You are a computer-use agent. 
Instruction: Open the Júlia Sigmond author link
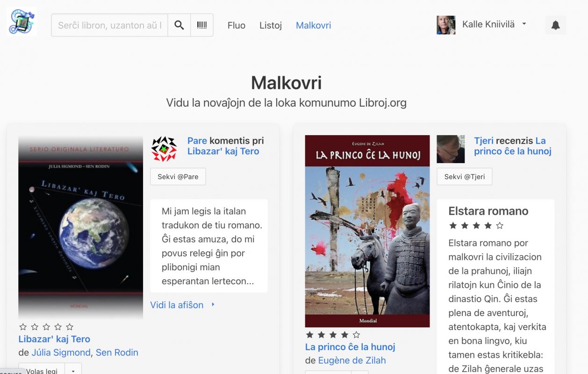coord(61,352)
